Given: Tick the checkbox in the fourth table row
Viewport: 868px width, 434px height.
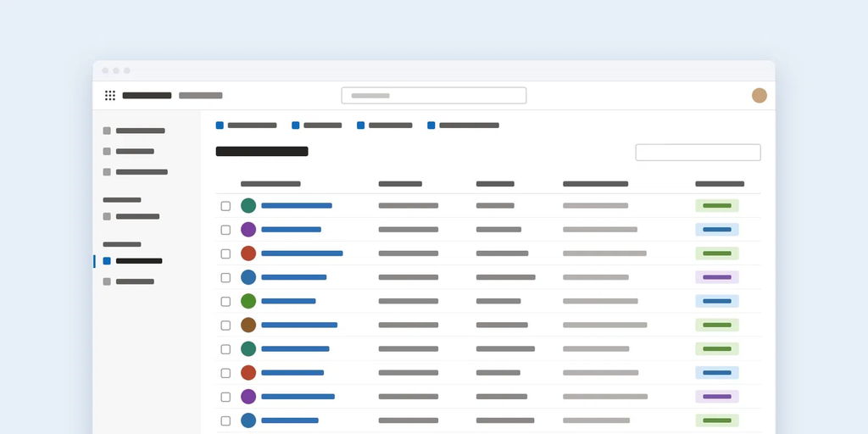Looking at the screenshot, I should [x=225, y=277].
